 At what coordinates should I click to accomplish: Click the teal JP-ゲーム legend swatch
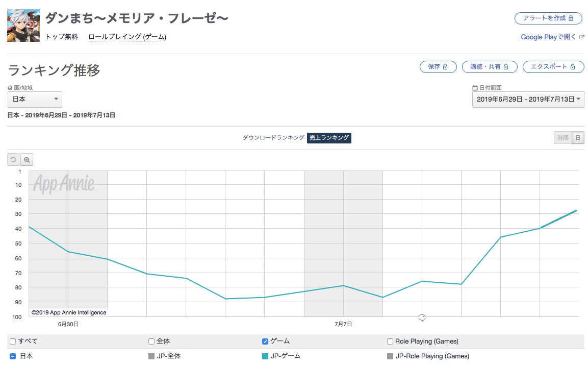coord(265,356)
